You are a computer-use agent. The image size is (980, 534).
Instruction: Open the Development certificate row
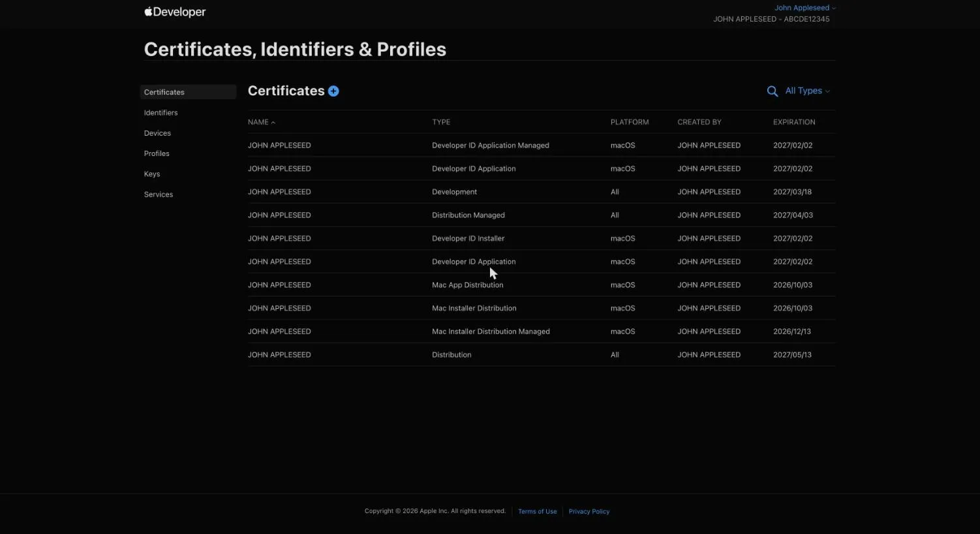point(542,192)
